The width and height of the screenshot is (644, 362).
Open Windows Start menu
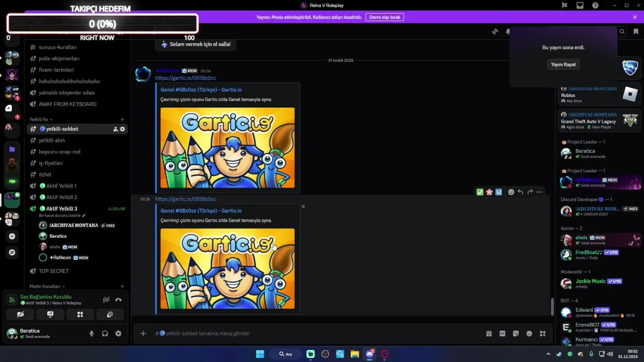click(x=260, y=354)
